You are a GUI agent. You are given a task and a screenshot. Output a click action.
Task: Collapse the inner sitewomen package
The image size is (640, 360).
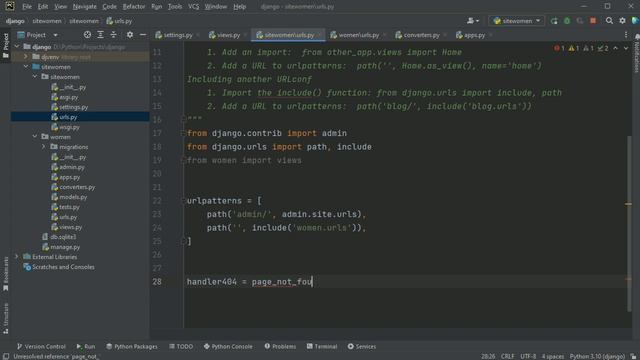tap(35, 77)
